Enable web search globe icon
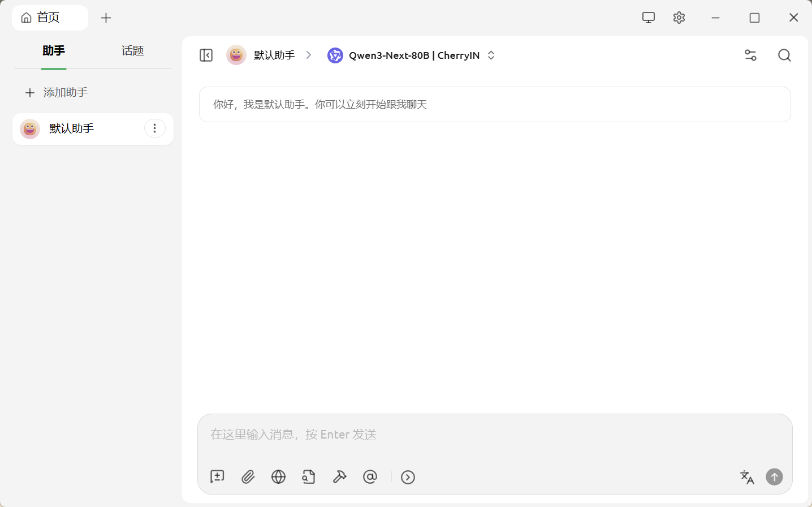812x507 pixels. 278,477
